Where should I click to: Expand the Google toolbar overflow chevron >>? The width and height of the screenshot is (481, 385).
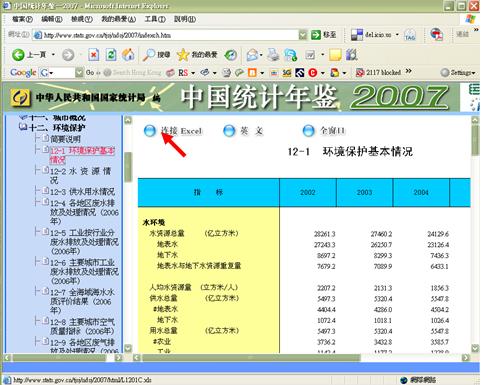point(409,71)
